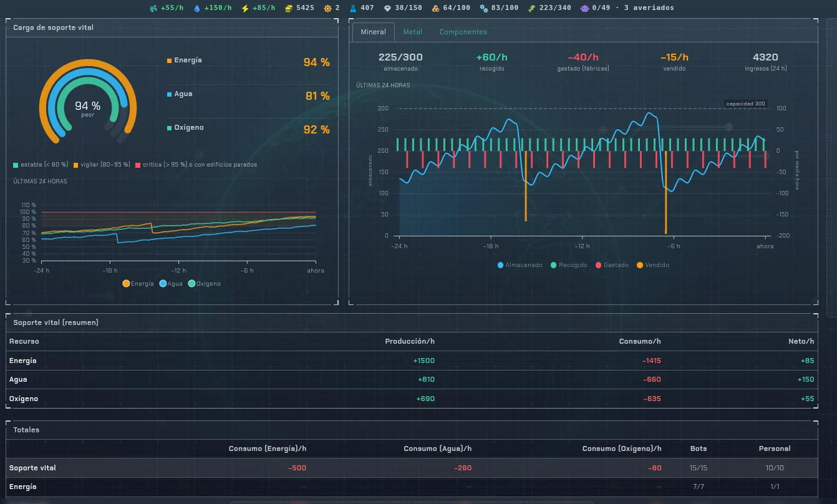Viewport: 837px width, 504px height.
Task: Click the +60/h recogido value
Action: [x=491, y=57]
